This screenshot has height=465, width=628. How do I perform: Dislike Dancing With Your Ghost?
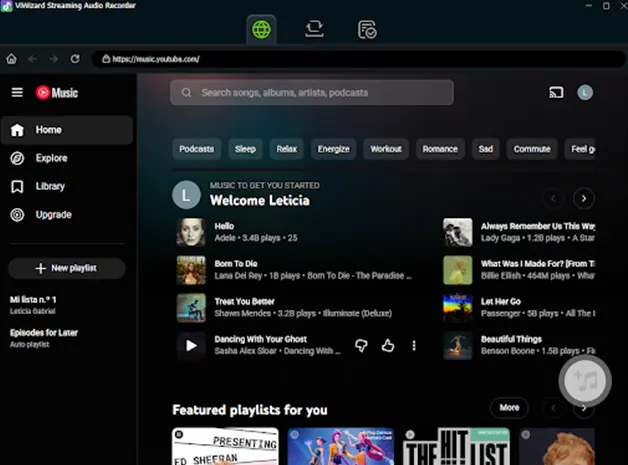pyautogui.click(x=361, y=345)
